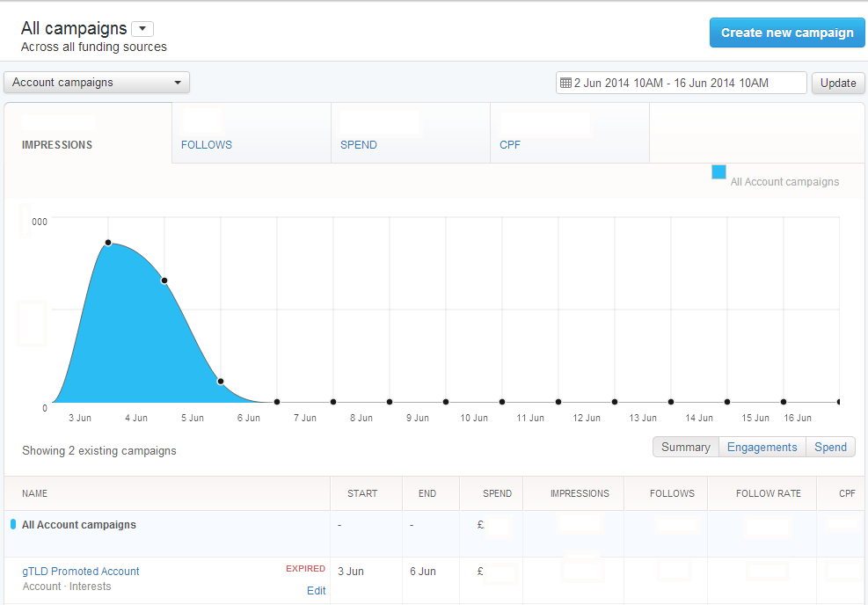Open the gTLD Promoted Account campaign link
This screenshot has width=868, height=605.
pos(81,572)
